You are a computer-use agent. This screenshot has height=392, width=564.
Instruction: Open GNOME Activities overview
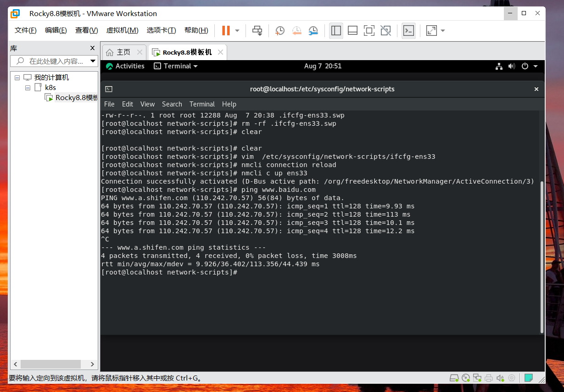pyautogui.click(x=125, y=66)
